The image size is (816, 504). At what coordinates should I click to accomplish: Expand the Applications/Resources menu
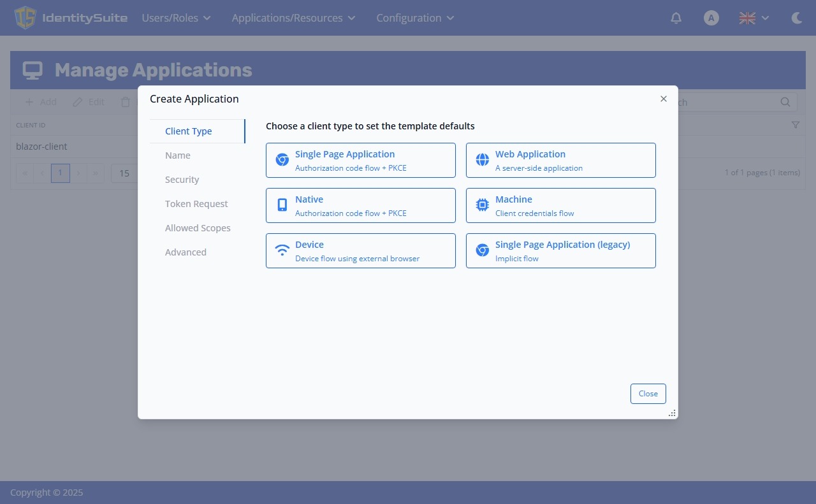(x=293, y=18)
